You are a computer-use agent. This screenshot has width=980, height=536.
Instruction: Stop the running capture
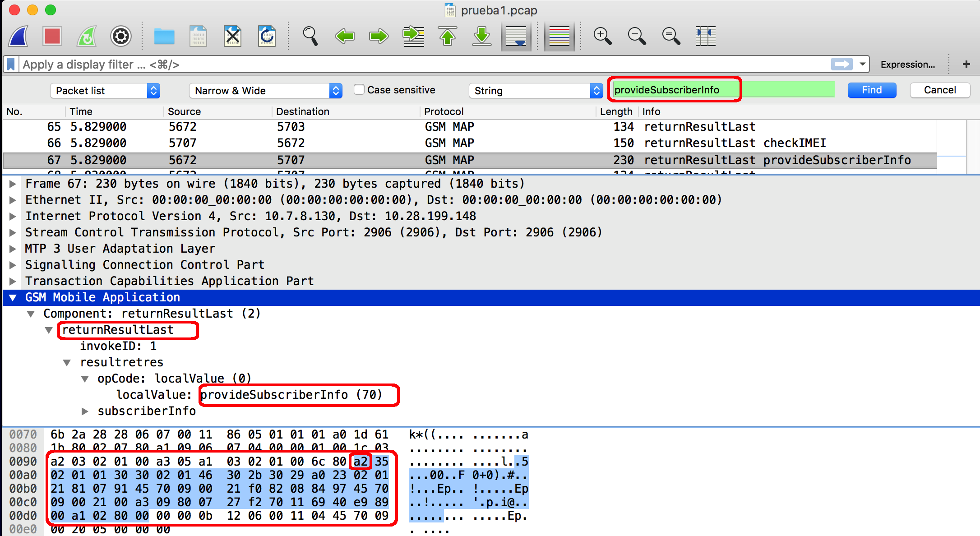click(52, 36)
